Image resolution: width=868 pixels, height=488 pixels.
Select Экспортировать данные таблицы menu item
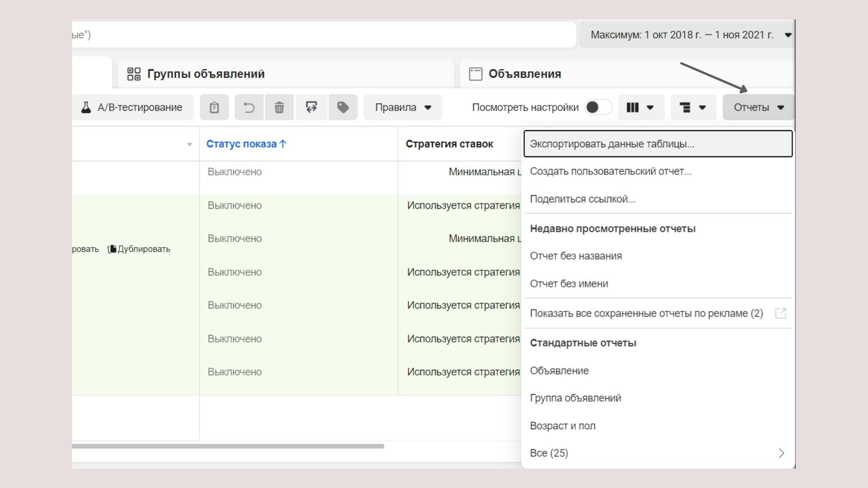[656, 144]
